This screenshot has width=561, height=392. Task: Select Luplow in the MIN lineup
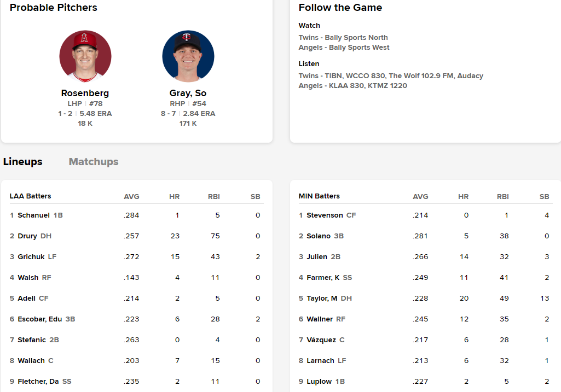tap(319, 382)
